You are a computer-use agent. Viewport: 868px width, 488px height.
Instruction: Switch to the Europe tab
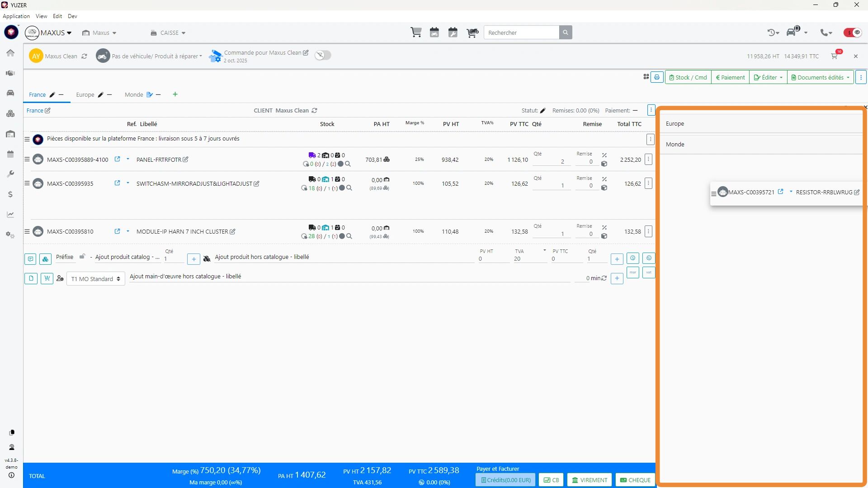[85, 94]
